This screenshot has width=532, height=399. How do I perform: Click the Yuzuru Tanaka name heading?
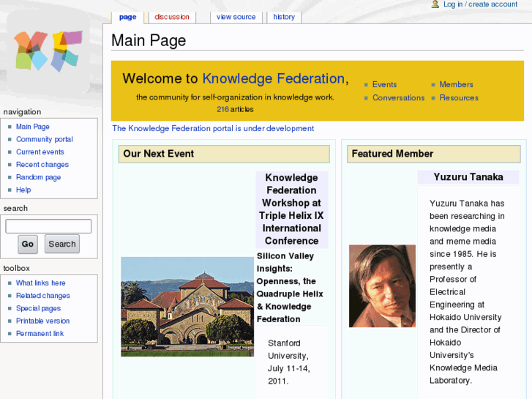468,177
